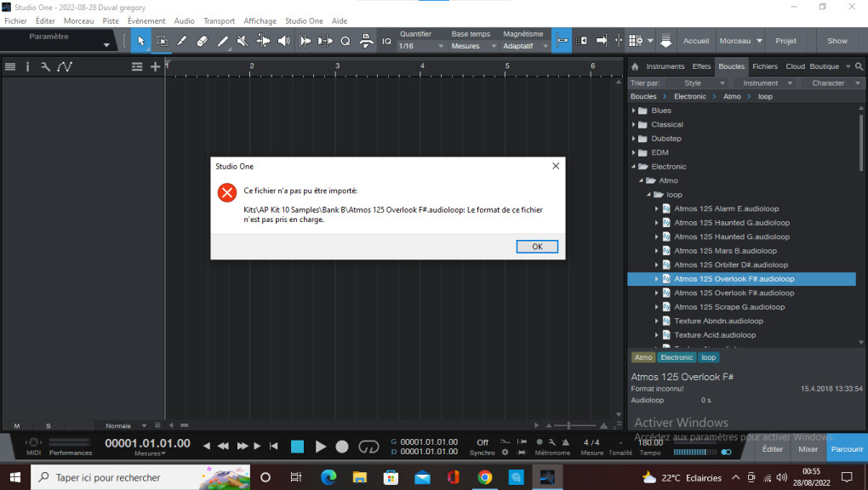The width and height of the screenshot is (868, 490).
Task: Toggle the blue switch beside the output meter
Action: 726,452
